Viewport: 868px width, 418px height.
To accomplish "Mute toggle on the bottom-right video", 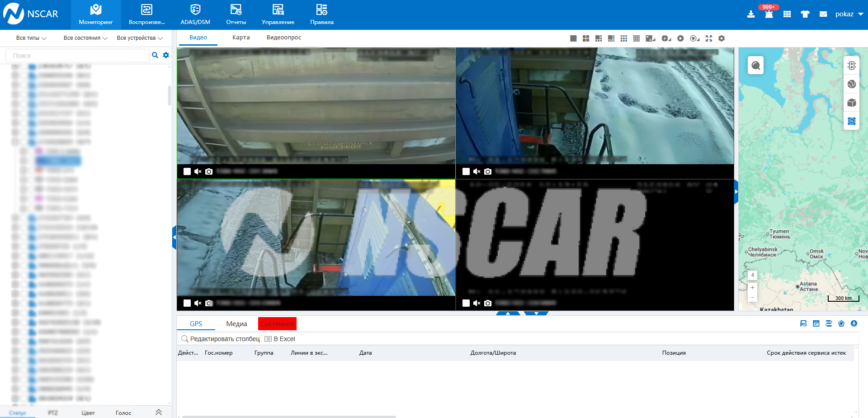I will click(476, 303).
